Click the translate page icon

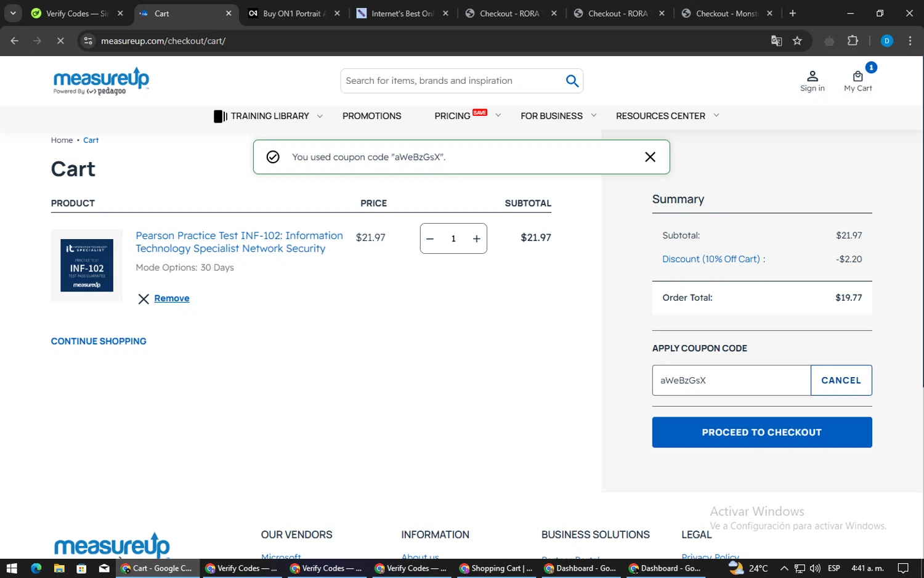tap(776, 41)
